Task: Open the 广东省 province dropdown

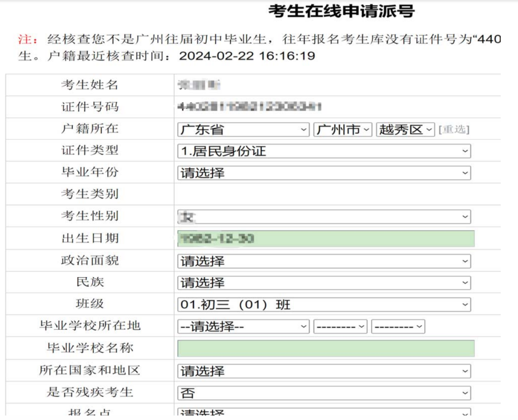Action: [240, 130]
